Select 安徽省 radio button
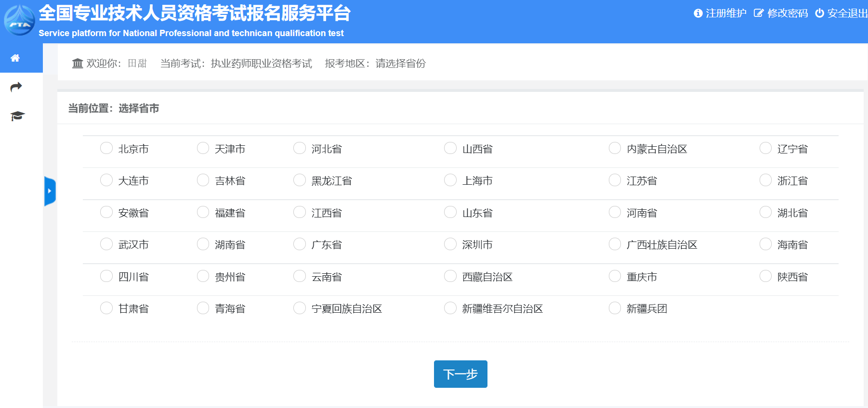Image resolution: width=868 pixels, height=408 pixels. pos(106,212)
